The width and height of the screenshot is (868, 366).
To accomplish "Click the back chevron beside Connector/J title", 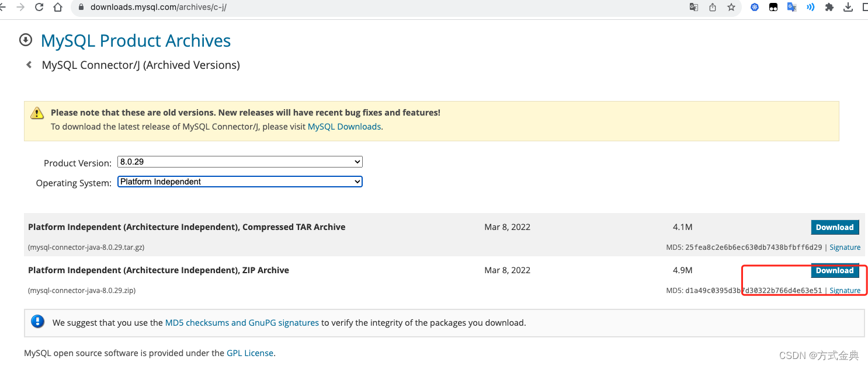I will (29, 65).
